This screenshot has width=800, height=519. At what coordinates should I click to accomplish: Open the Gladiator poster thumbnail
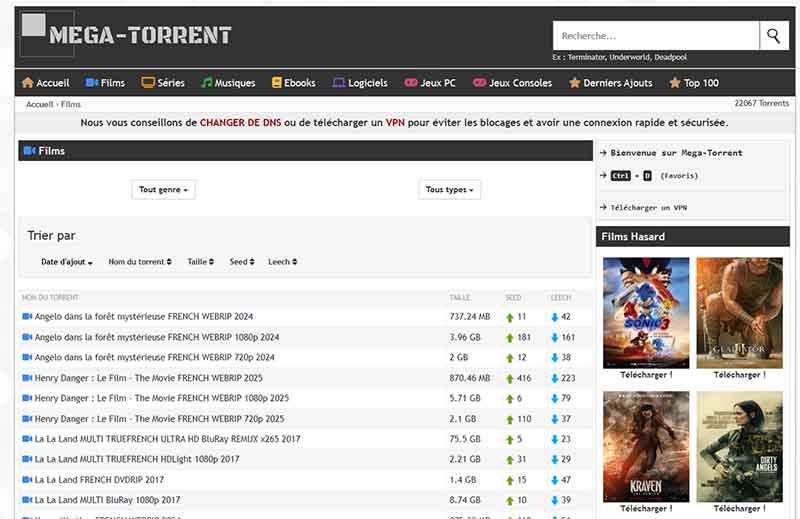739,313
